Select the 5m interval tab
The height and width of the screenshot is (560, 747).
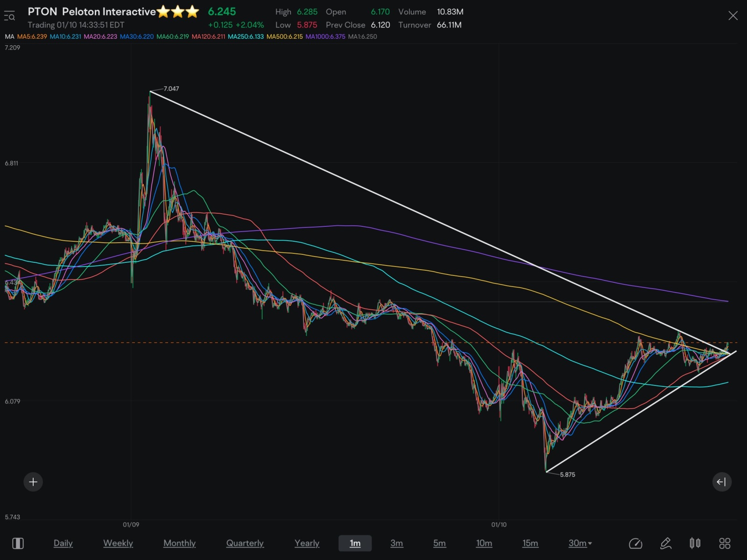pyautogui.click(x=439, y=543)
